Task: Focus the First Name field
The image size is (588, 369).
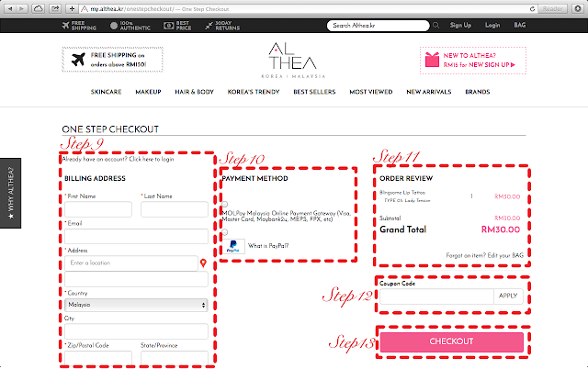Action: (x=98, y=209)
